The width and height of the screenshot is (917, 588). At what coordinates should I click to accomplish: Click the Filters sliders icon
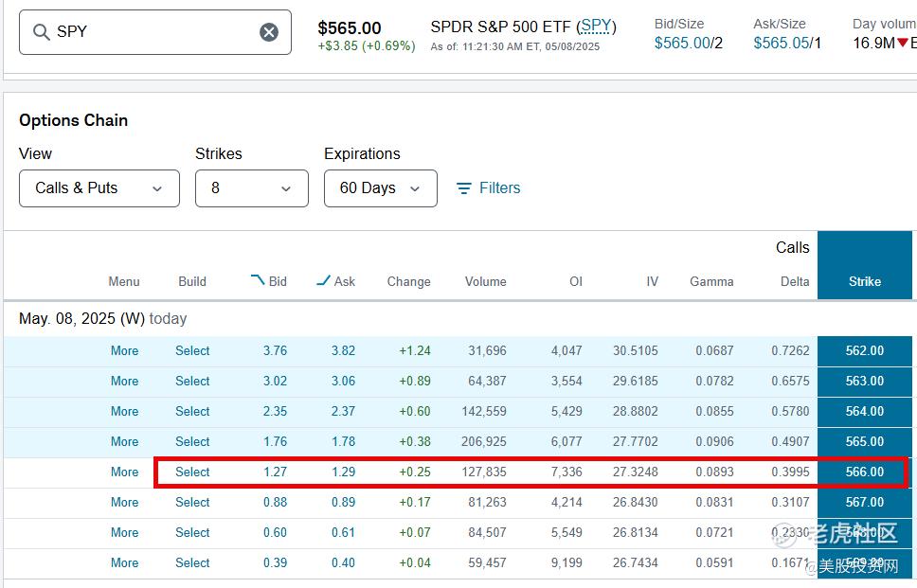[x=464, y=188]
